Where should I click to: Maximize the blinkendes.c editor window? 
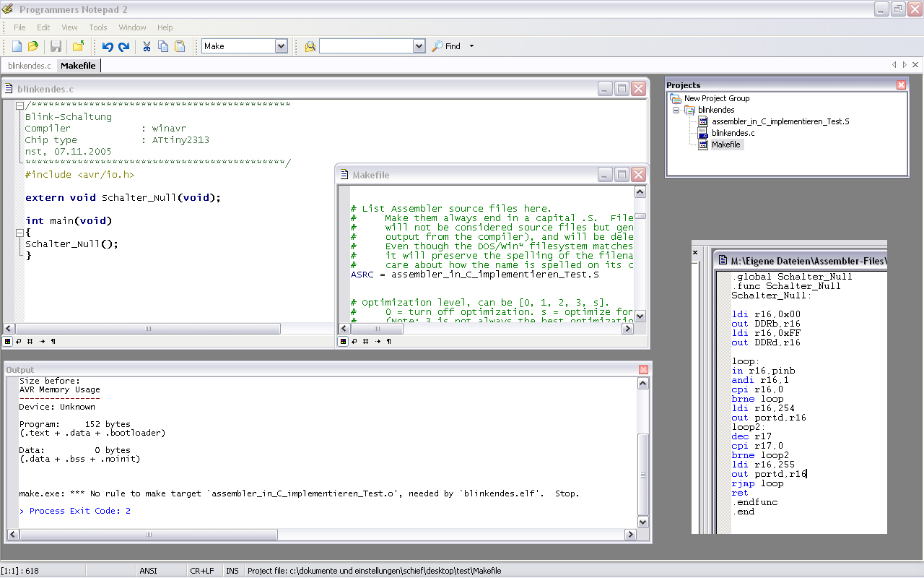coord(622,89)
